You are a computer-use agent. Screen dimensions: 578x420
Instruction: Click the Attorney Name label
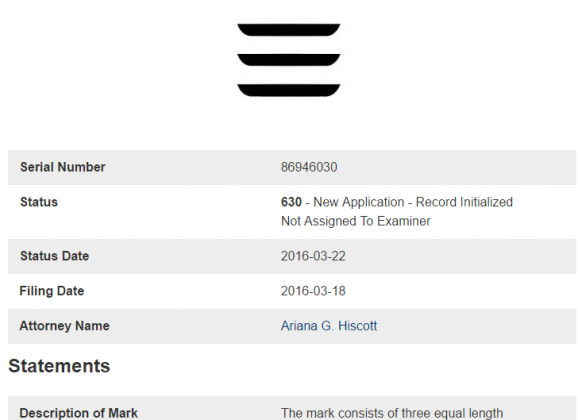(65, 326)
